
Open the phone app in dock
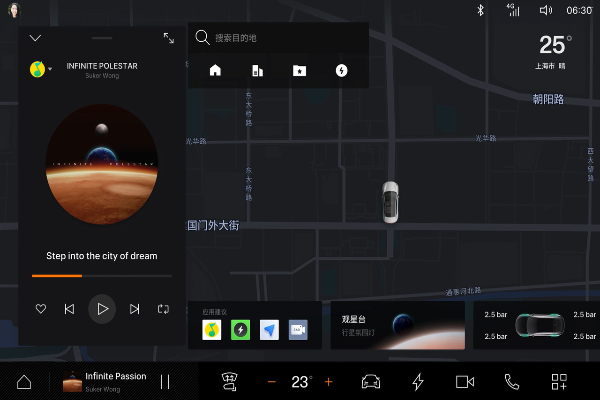point(512,382)
